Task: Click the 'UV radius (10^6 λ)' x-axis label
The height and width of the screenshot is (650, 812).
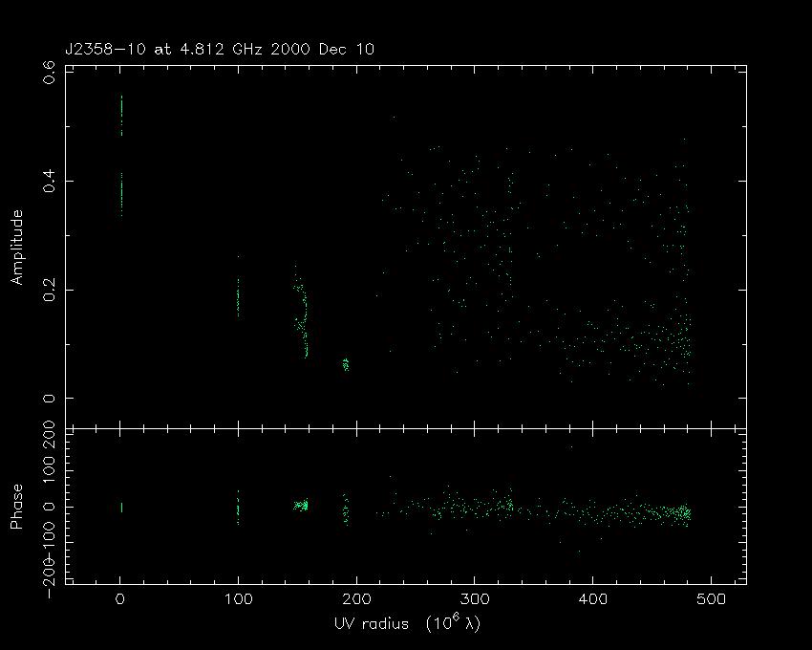Action: 407,623
